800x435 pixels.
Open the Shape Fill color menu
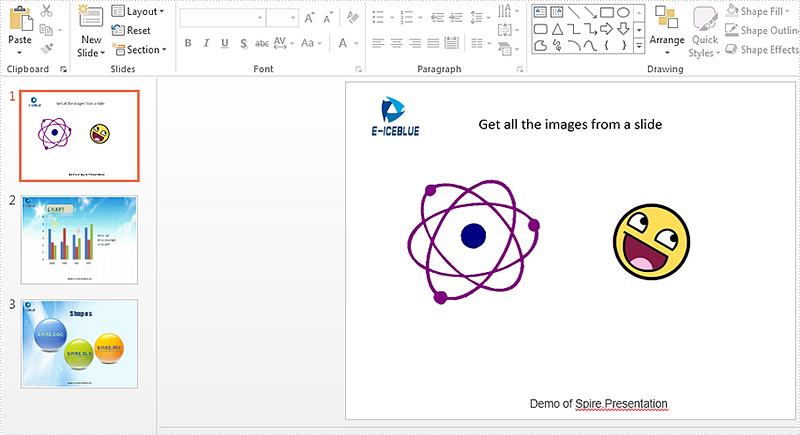pos(758,11)
